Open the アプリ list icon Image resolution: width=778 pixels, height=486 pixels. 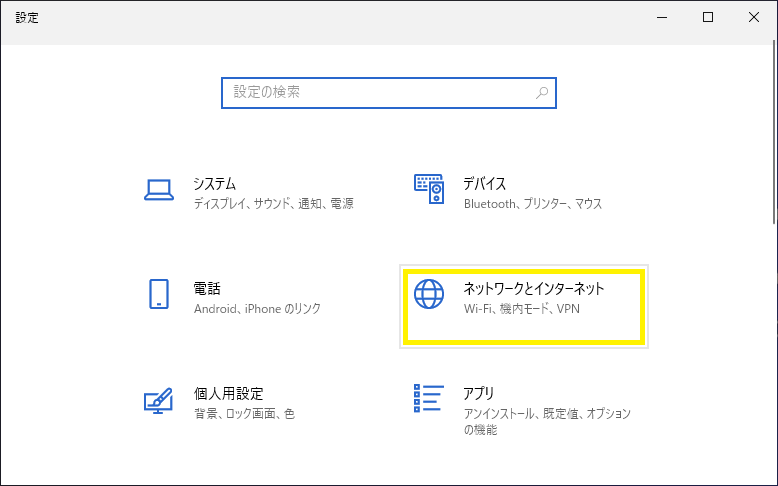pyautogui.click(x=429, y=398)
